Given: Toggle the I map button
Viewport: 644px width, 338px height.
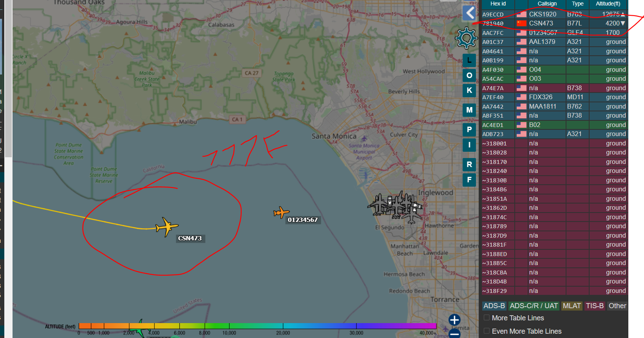Looking at the screenshot, I should (469, 145).
